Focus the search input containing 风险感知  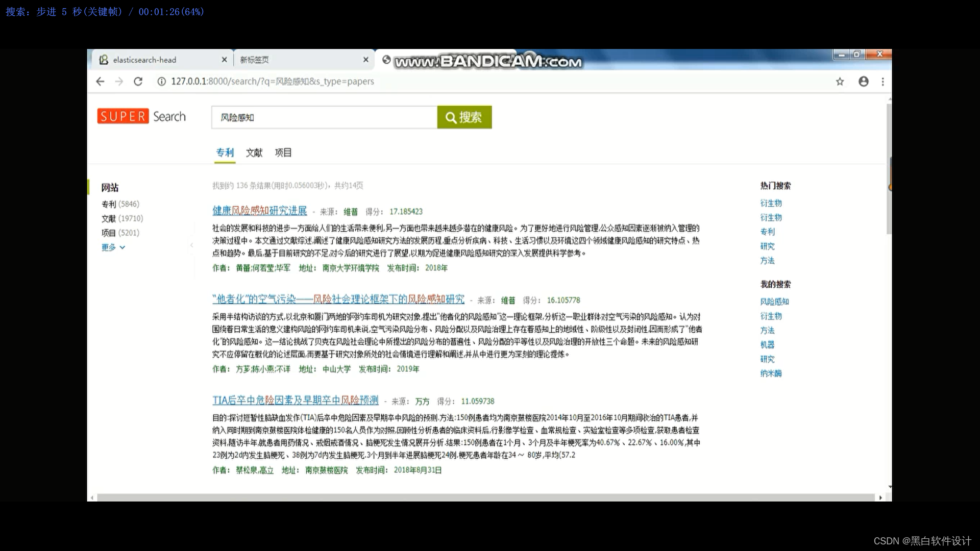325,117
